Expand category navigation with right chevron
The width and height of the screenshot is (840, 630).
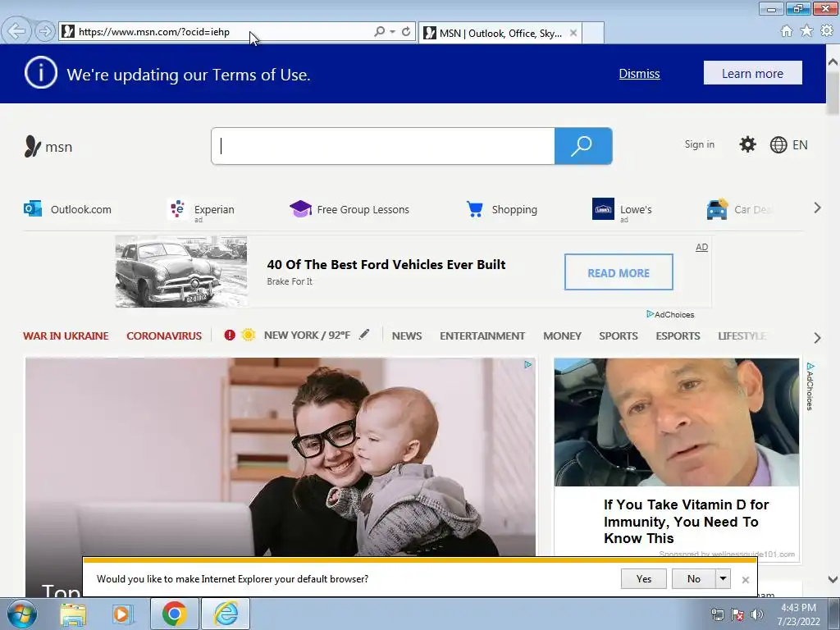(x=817, y=337)
